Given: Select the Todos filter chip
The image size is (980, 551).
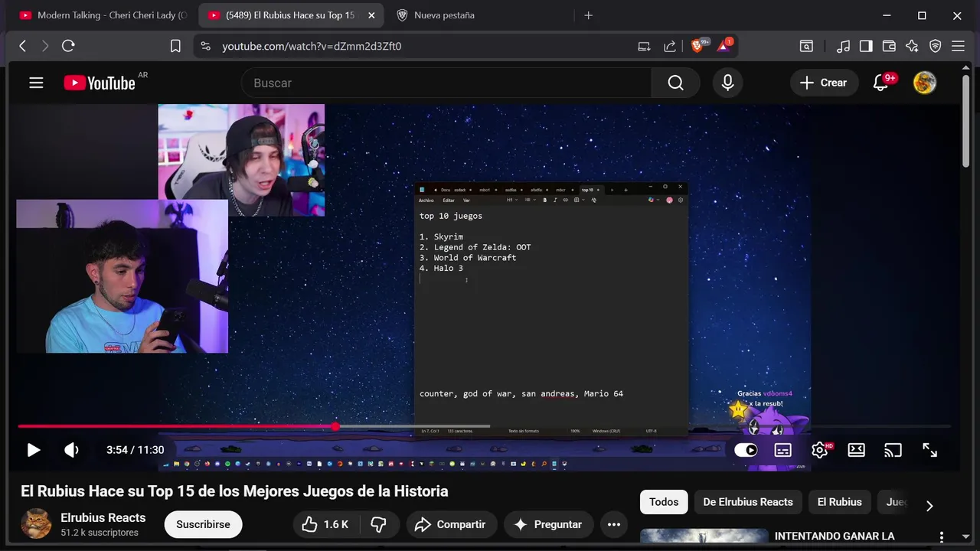Looking at the screenshot, I should click(x=664, y=502).
